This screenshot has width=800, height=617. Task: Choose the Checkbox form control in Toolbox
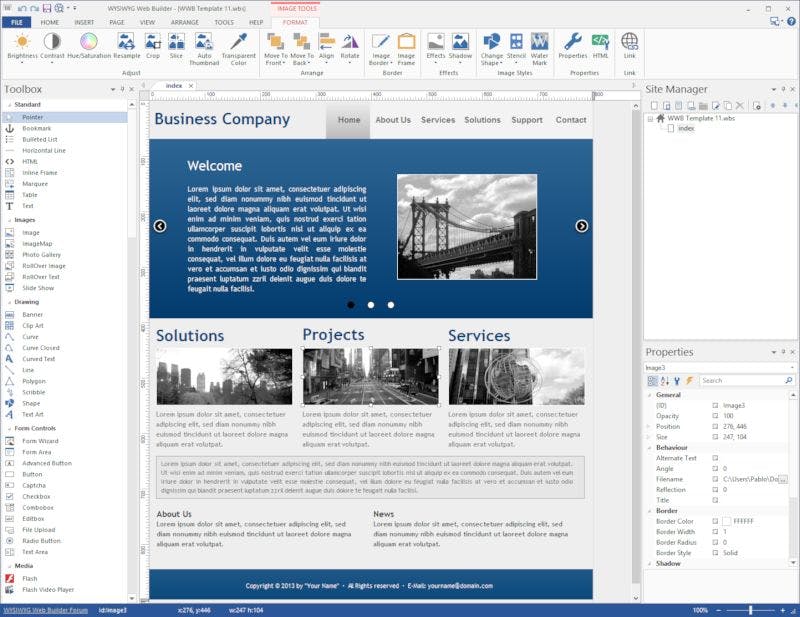pyautogui.click(x=36, y=496)
